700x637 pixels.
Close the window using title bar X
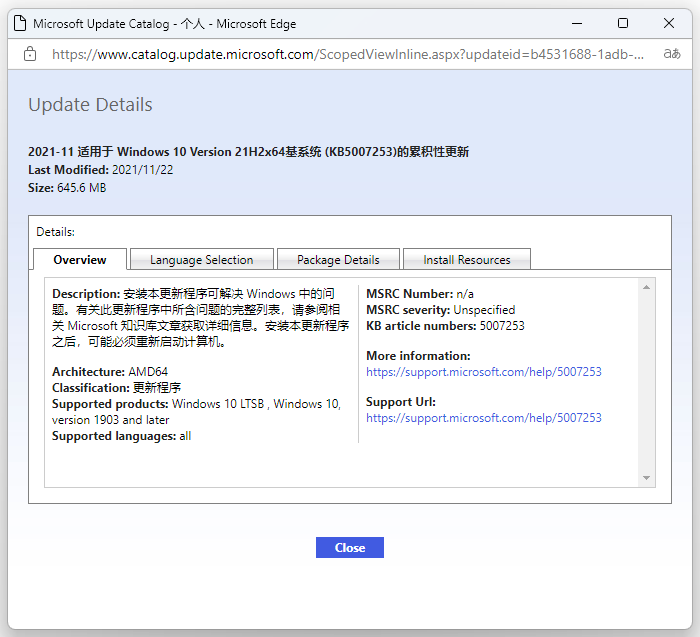(669, 23)
